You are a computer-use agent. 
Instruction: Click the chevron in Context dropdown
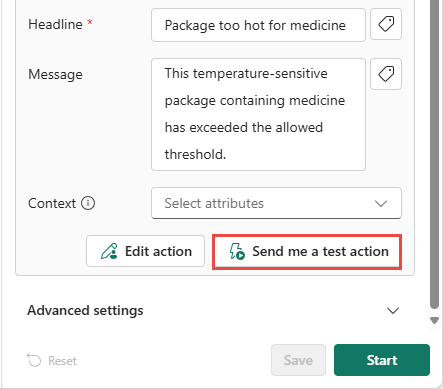[x=381, y=203]
